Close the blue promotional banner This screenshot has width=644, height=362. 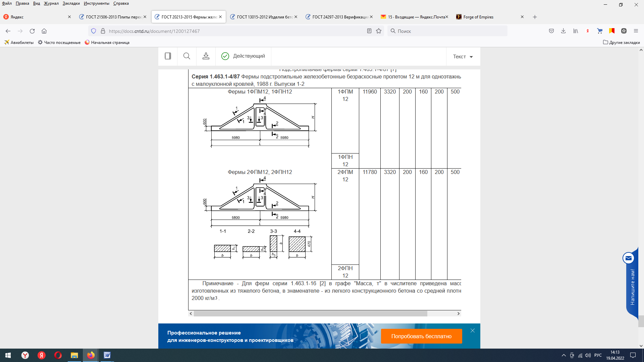473,330
